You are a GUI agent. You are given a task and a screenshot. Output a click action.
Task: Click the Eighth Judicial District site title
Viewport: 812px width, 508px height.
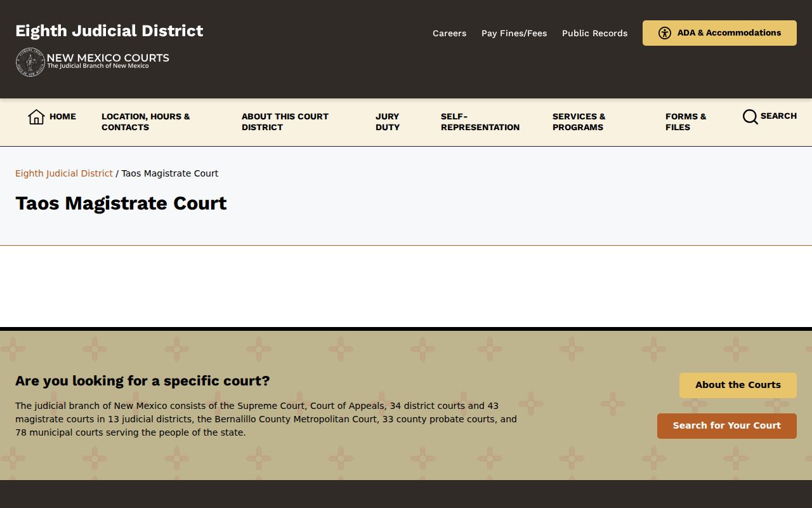pos(109,30)
